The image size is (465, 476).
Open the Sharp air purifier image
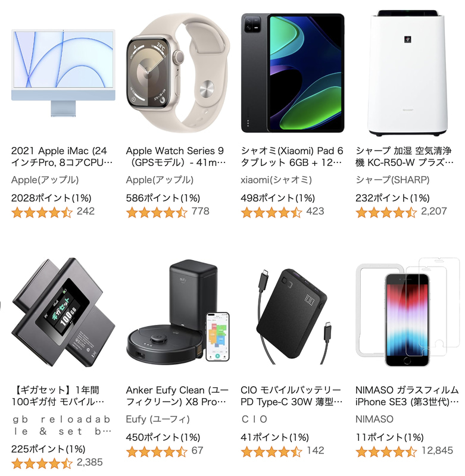click(408, 73)
